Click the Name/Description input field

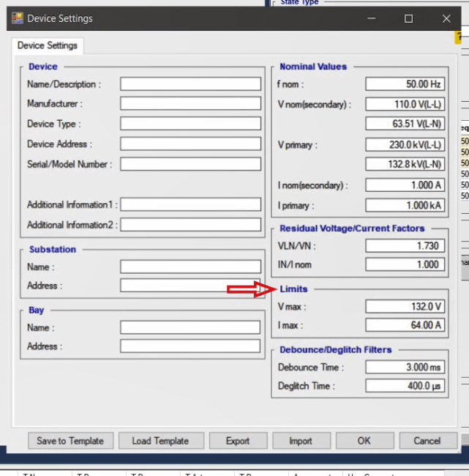pos(190,84)
